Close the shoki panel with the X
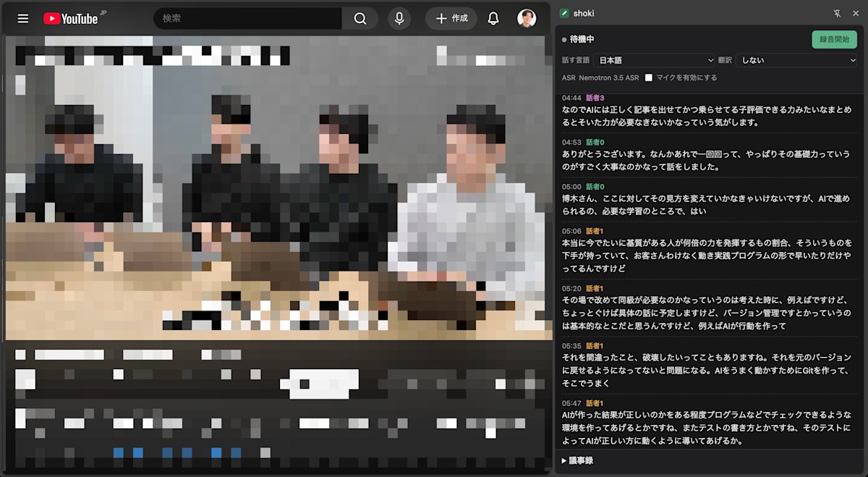The height and width of the screenshot is (477, 868). pos(856,13)
